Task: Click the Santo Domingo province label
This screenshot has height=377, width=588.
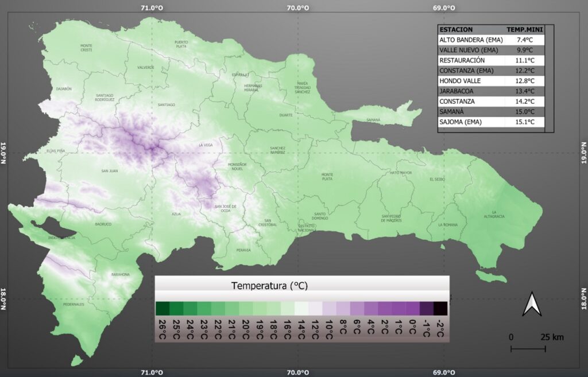Action: (319, 216)
